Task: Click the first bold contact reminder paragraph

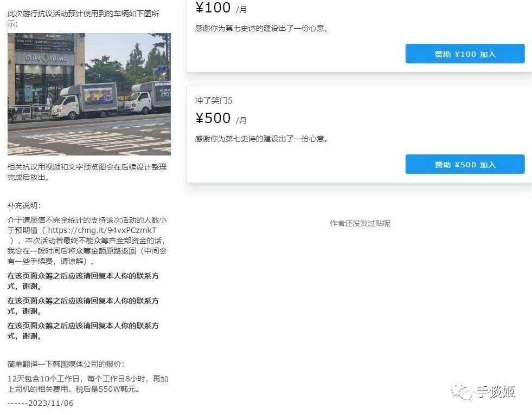Action: pyautogui.click(x=83, y=281)
